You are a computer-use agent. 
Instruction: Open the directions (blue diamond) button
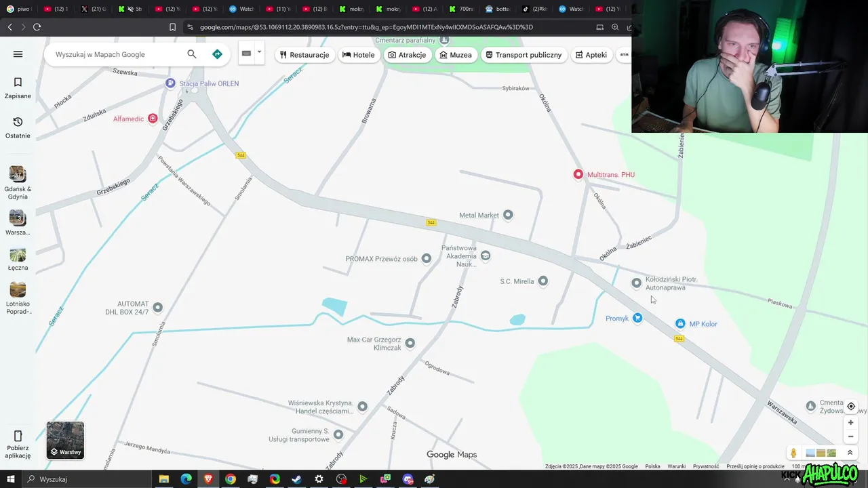pos(217,54)
